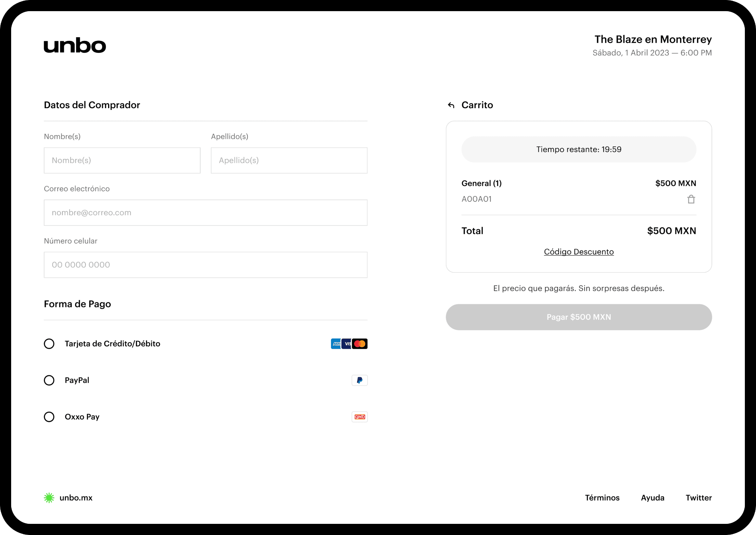Click the PayPal logo badge
The image size is (756, 535).
click(x=359, y=380)
